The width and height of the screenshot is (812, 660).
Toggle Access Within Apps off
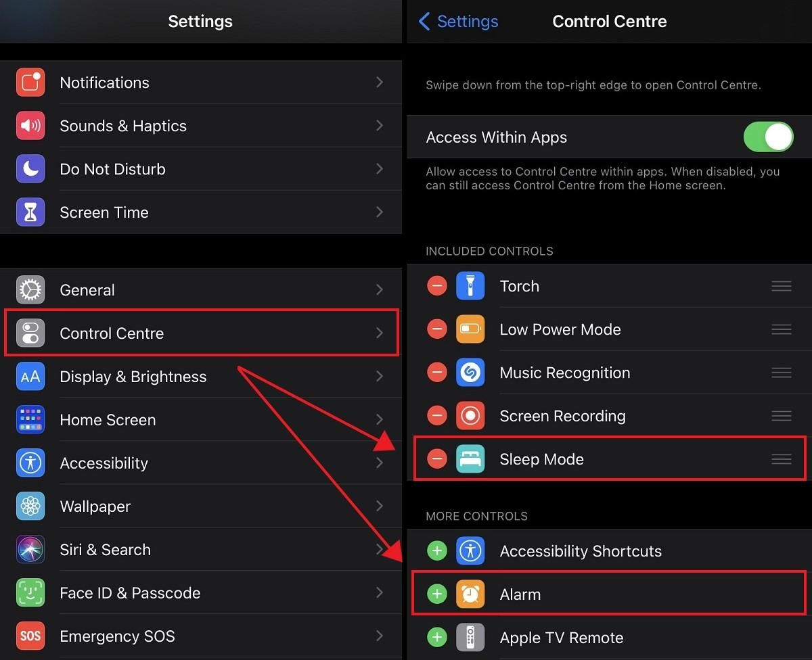[x=769, y=137]
